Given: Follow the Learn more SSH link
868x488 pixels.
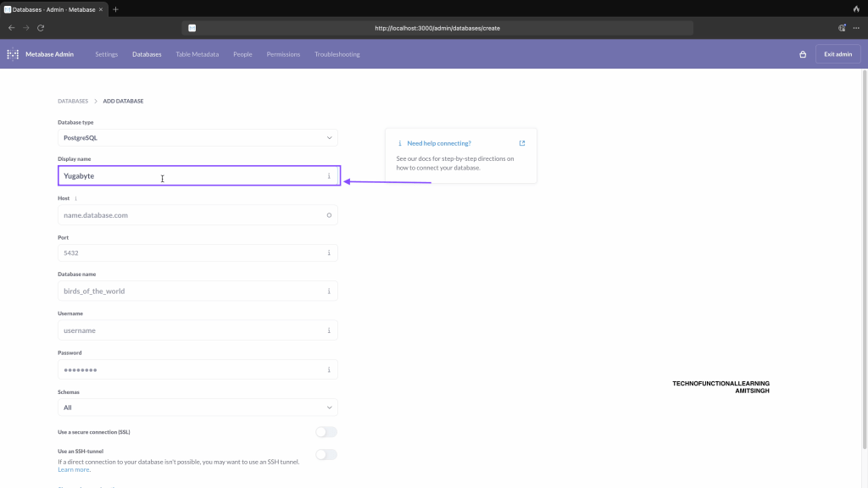Looking at the screenshot, I should pyautogui.click(x=74, y=469).
